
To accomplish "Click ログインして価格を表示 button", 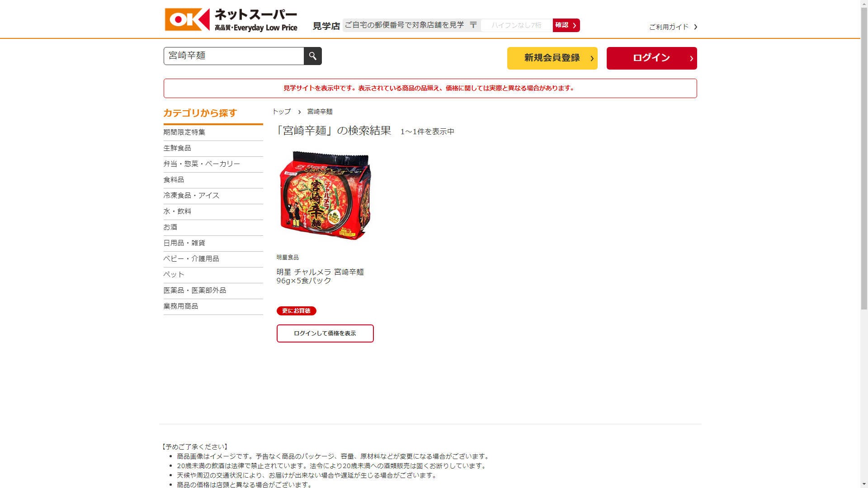I will click(325, 333).
